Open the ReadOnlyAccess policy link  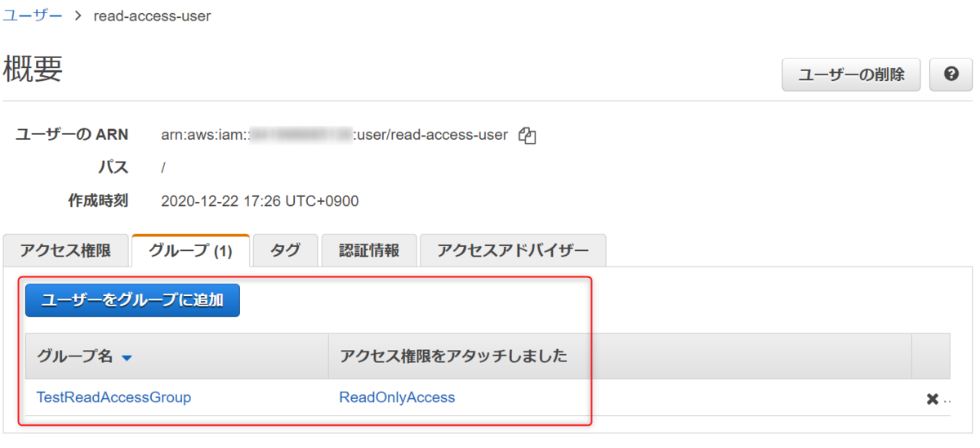[397, 397]
